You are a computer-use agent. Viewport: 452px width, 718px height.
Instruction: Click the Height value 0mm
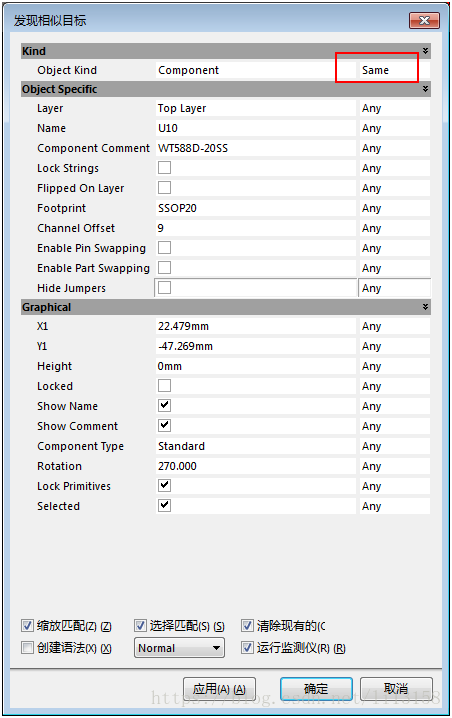coord(256,366)
